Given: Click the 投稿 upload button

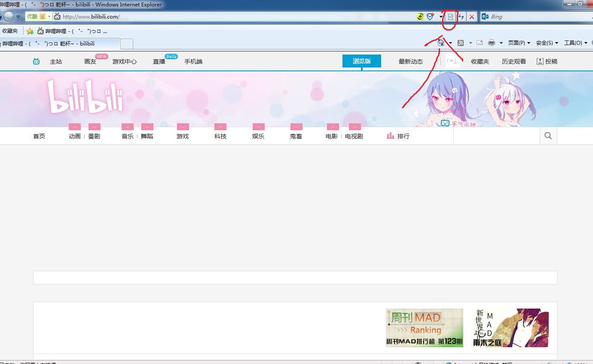Looking at the screenshot, I should click(x=547, y=61).
